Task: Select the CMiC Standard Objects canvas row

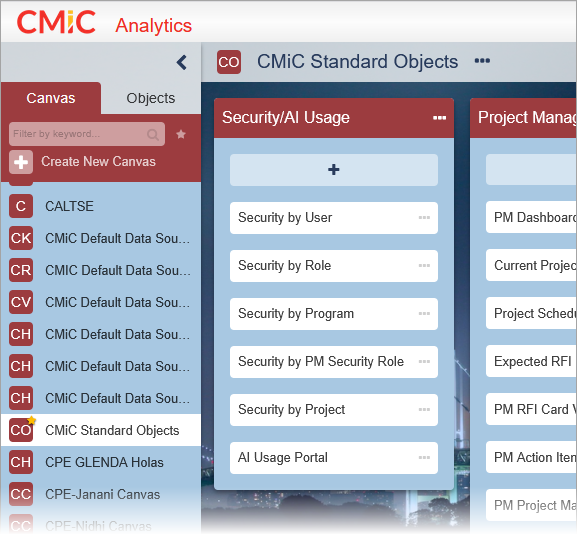Action: click(x=101, y=430)
